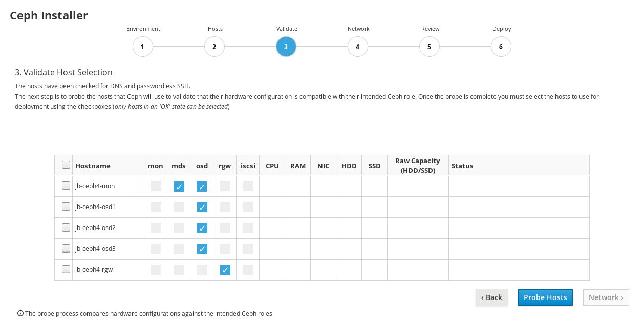Proceed with the Network next button

point(606,297)
